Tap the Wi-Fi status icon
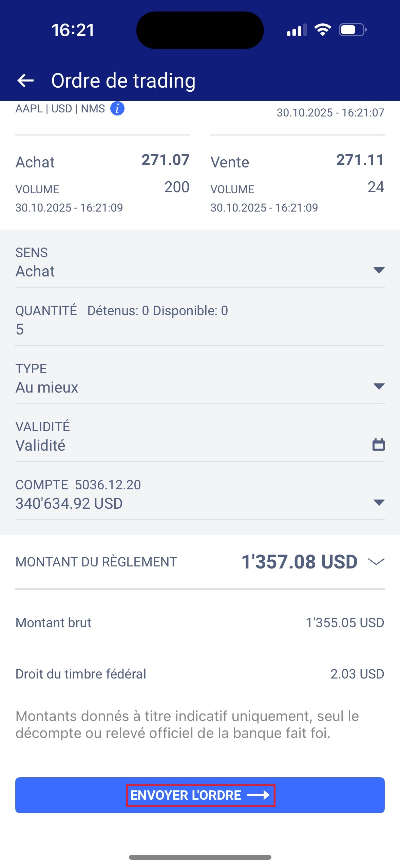 tap(323, 30)
